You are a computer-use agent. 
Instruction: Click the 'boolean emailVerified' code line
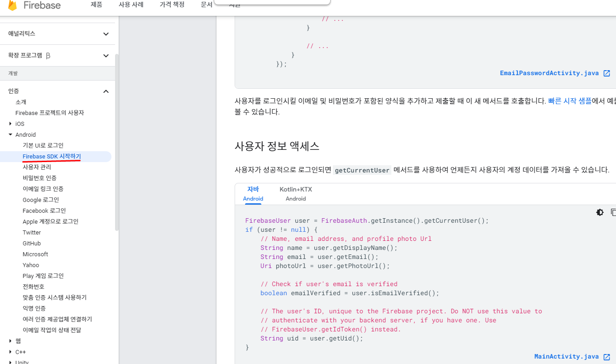tap(350, 293)
